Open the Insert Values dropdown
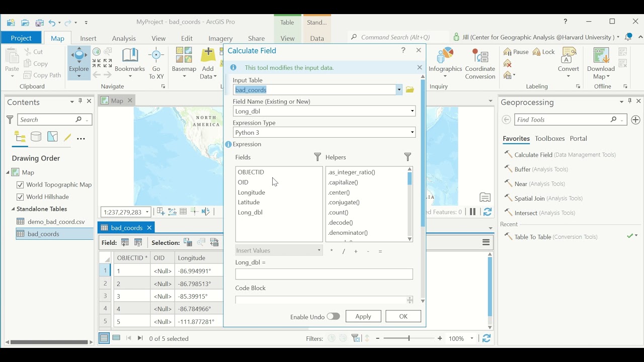Screen dimensions: 644x362 pyautogui.click(x=318, y=250)
